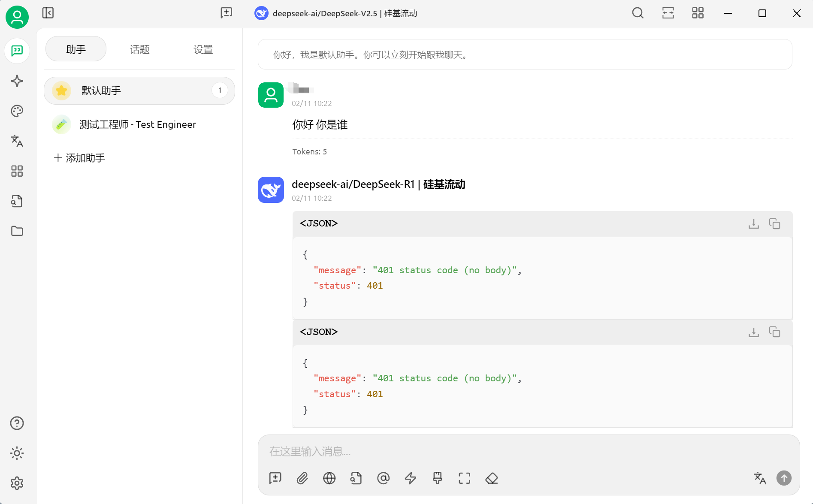Click the Tokens: 5 label

pos(310,151)
